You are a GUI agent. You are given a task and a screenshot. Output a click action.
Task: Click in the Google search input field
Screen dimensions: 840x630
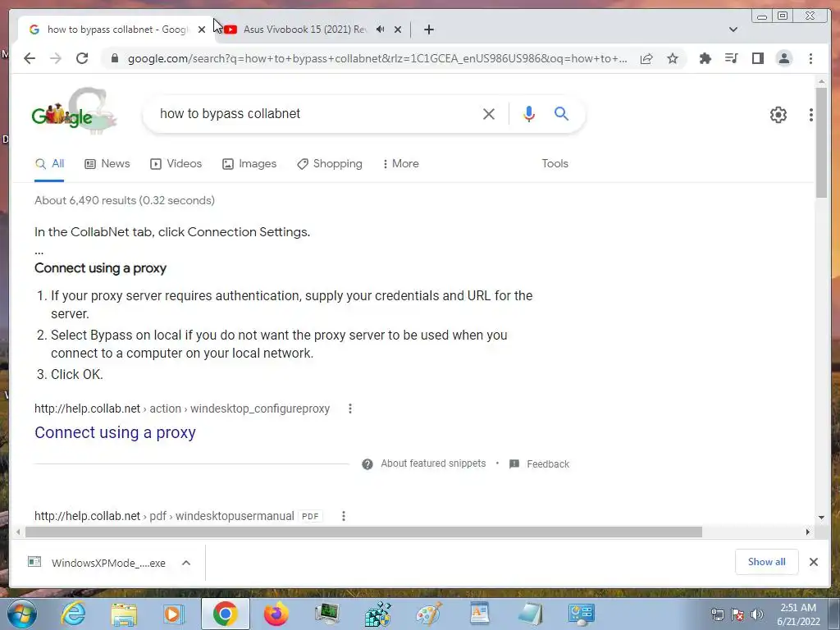click(316, 113)
